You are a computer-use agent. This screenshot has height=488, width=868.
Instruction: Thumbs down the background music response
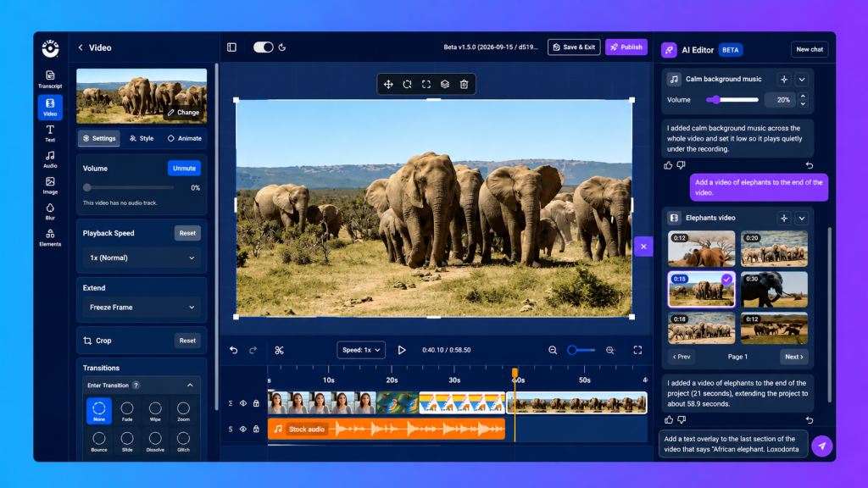click(682, 165)
